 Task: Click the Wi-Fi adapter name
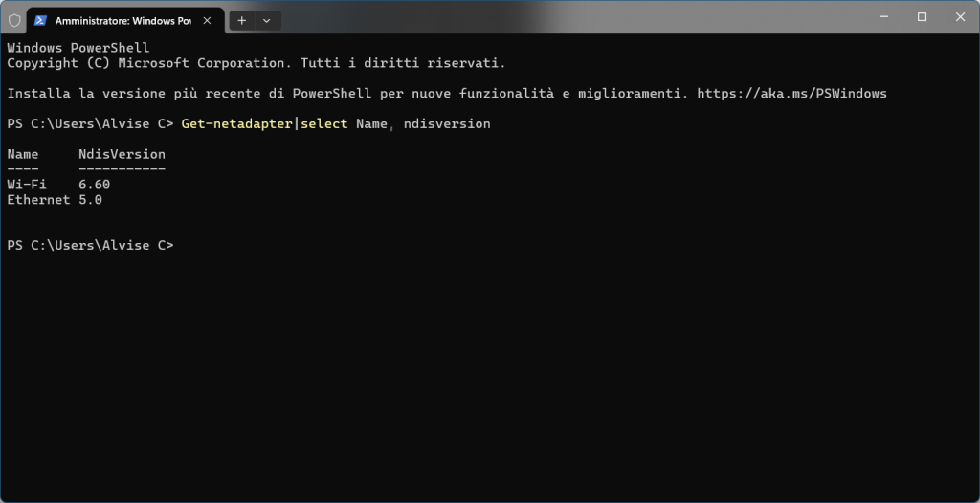pos(26,185)
